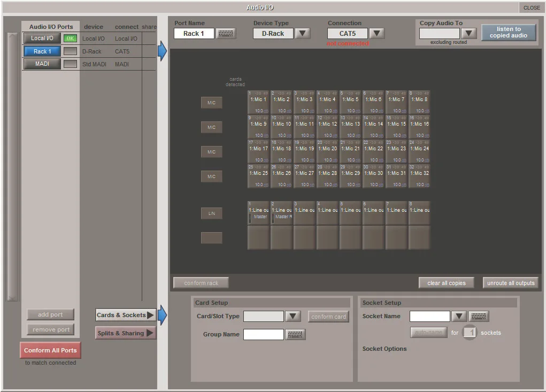Open the Device Type dropdown
Image resolution: width=546 pixels, height=392 pixels.
302,33
